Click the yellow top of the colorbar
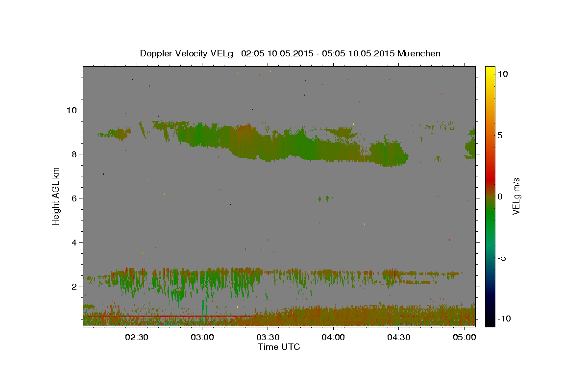This screenshot has height=392, width=588. coord(490,71)
